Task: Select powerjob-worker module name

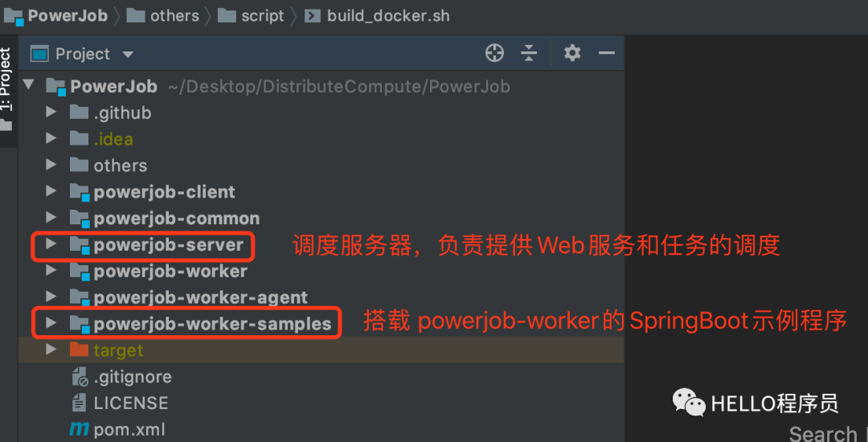Action: pos(170,271)
